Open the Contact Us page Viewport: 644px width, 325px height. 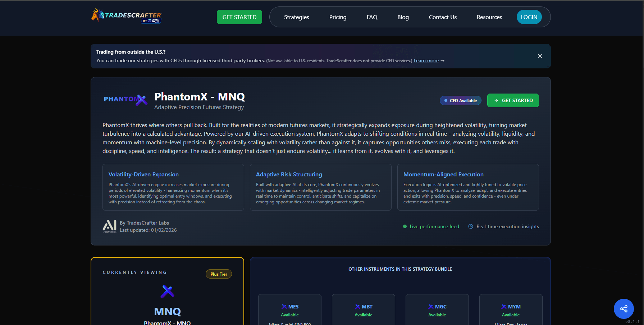(443, 17)
